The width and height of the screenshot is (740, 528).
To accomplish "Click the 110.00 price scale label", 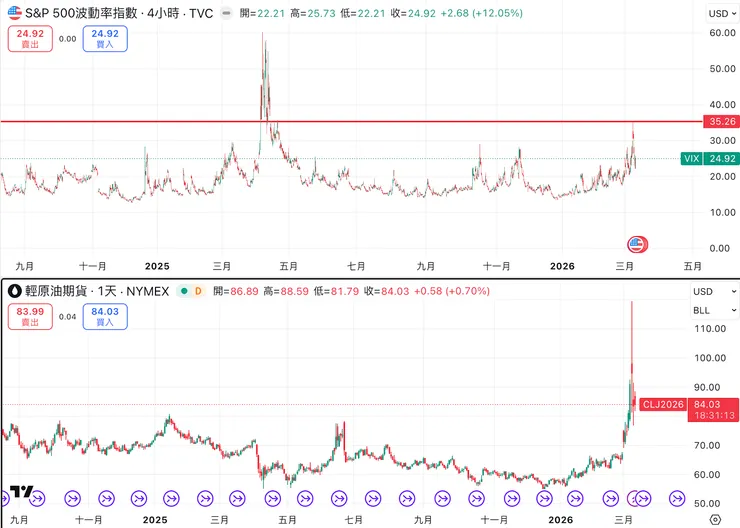I will click(x=710, y=328).
